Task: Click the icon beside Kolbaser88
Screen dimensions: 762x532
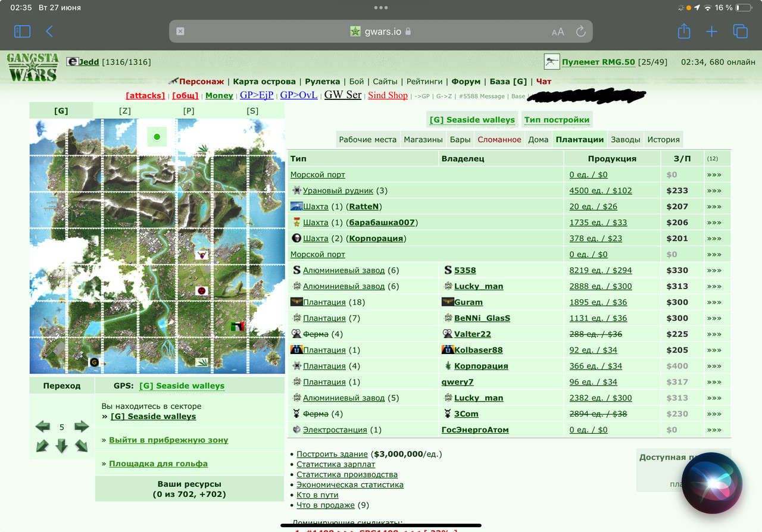Action: [x=448, y=350]
